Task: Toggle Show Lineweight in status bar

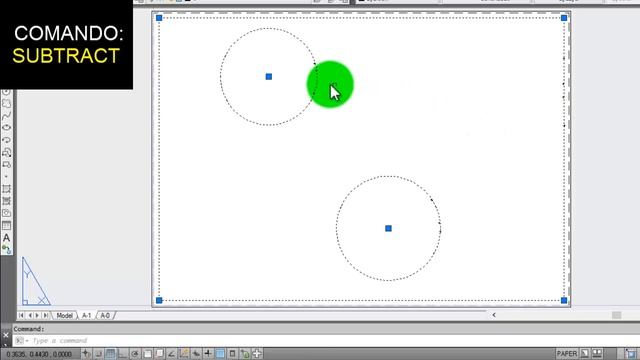Action: [208, 353]
